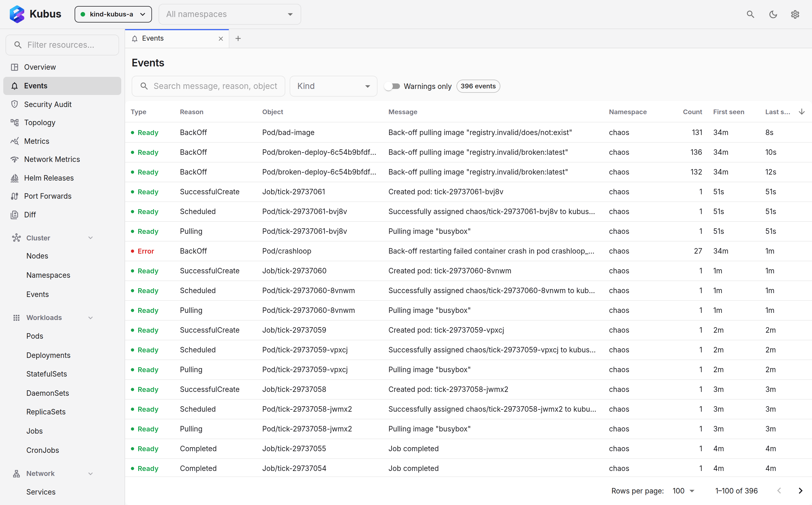Sort by the Count column header
Screen dimensions: 812x505
pyautogui.click(x=692, y=112)
